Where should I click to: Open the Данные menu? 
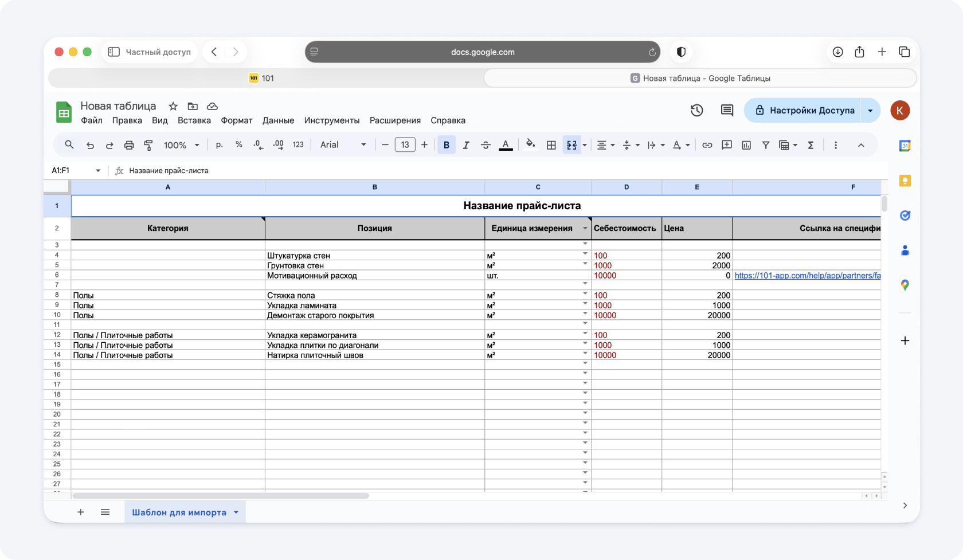click(278, 120)
